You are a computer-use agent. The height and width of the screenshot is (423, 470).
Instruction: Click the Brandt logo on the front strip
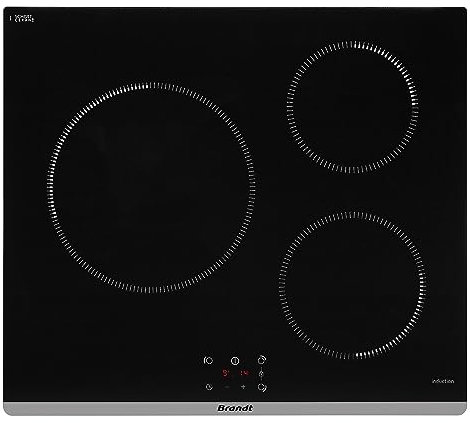[235, 408]
